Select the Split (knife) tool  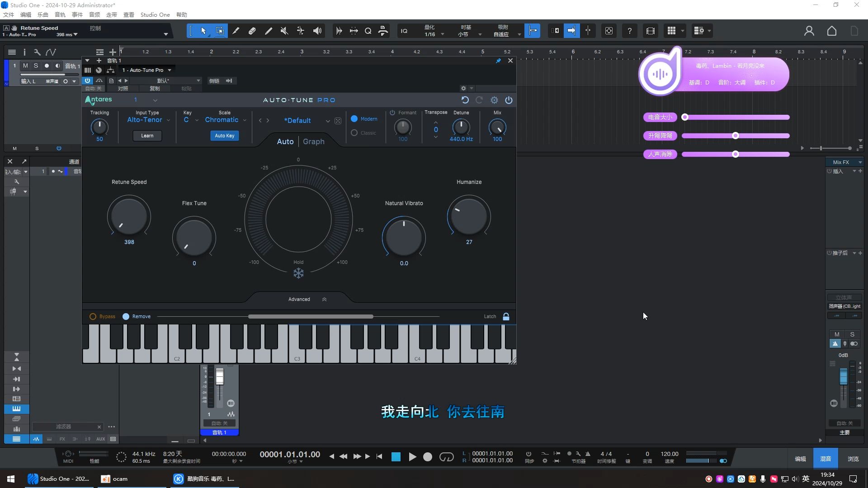[x=236, y=31]
